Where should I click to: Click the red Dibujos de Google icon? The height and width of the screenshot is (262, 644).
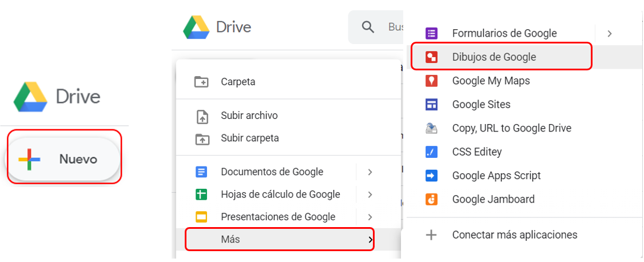tap(432, 57)
